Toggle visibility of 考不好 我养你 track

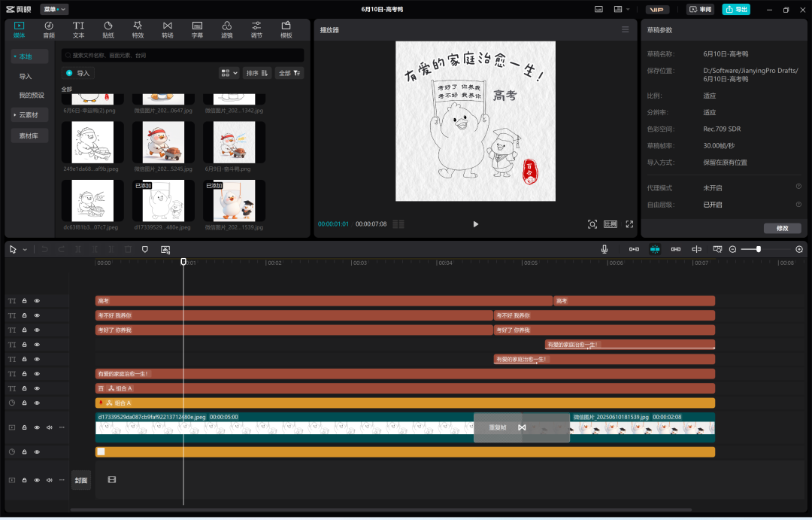point(38,315)
